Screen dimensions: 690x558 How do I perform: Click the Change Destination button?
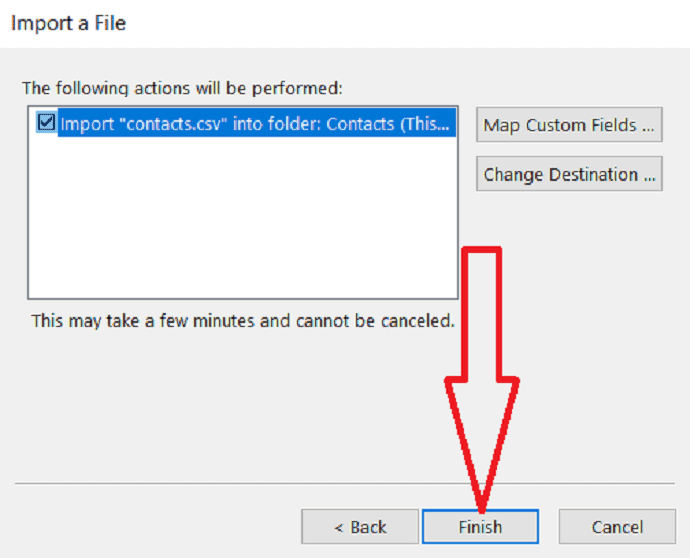coord(569,174)
